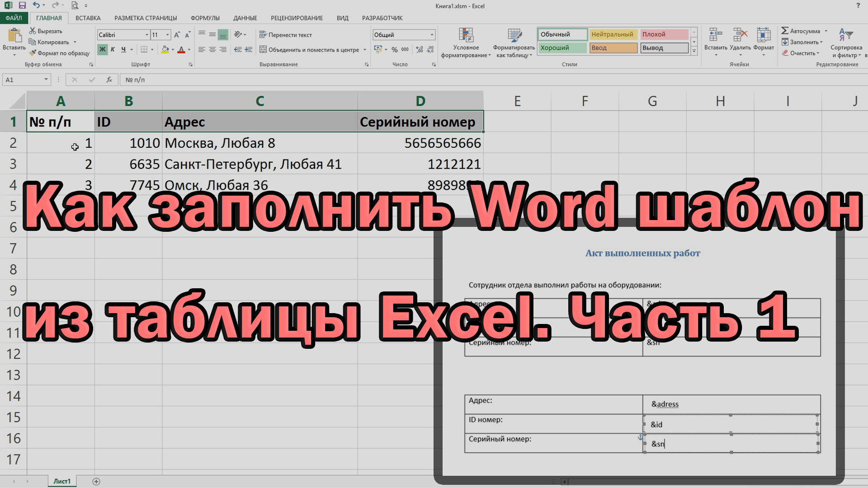Toggle underline (Ч) formatting
This screenshot has width=868, height=488.
[x=123, y=49]
